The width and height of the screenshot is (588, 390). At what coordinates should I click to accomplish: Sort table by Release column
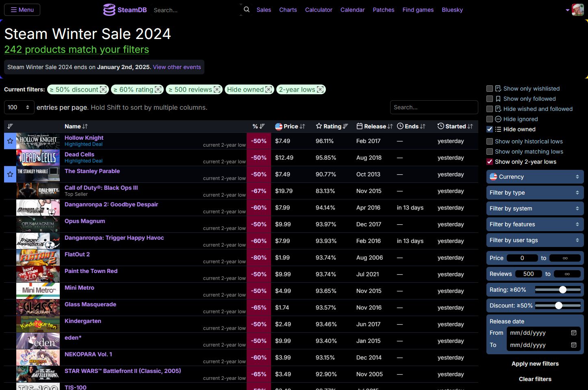tap(374, 126)
